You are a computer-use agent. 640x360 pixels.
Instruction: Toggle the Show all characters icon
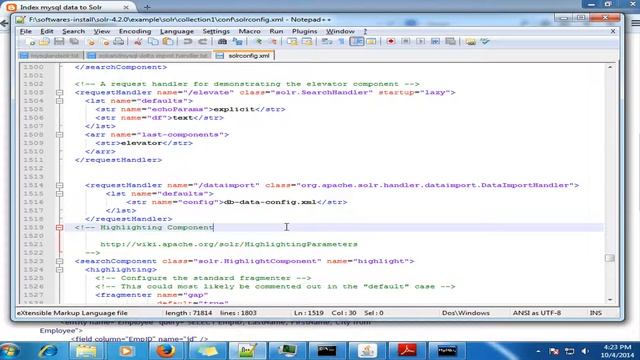click(342, 42)
